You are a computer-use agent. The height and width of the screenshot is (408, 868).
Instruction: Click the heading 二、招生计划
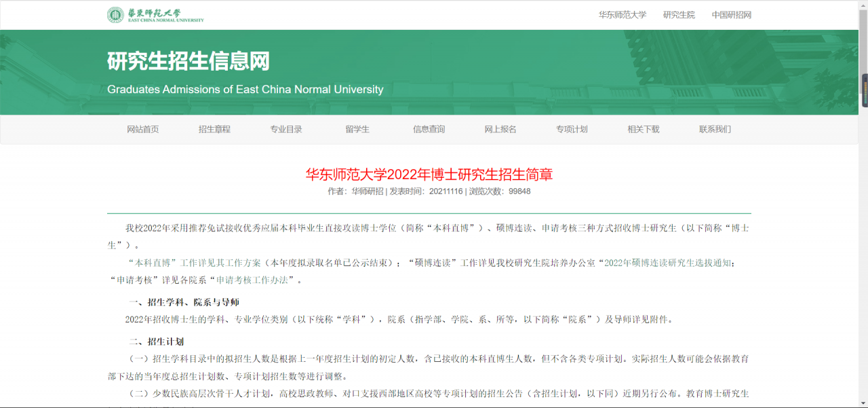pos(157,341)
